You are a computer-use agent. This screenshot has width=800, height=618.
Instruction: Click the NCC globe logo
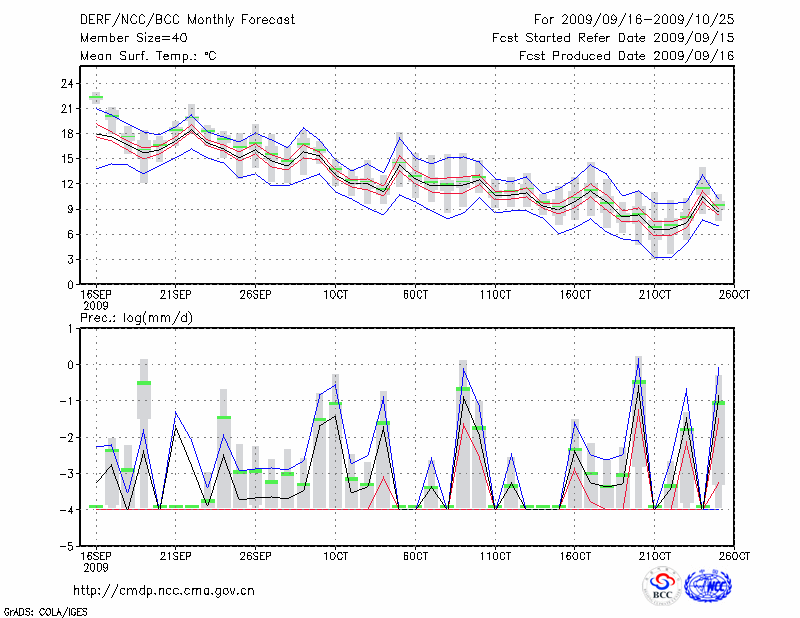pos(710,586)
